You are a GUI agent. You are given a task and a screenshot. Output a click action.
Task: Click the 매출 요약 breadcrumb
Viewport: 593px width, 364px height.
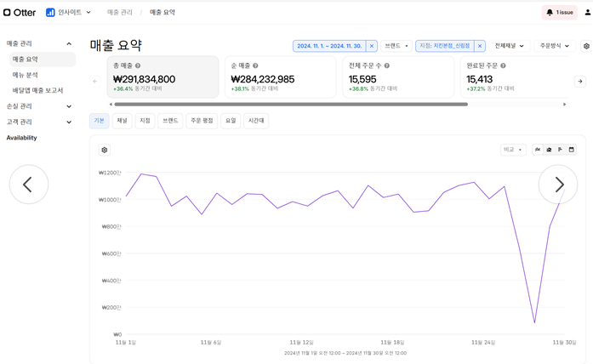pos(163,13)
